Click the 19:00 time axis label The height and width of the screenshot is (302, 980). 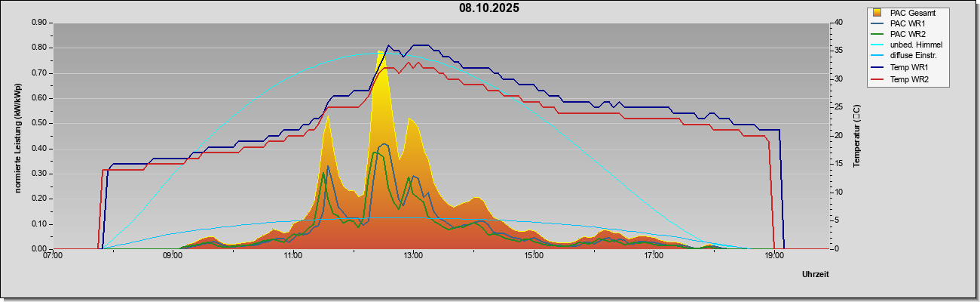[774, 256]
